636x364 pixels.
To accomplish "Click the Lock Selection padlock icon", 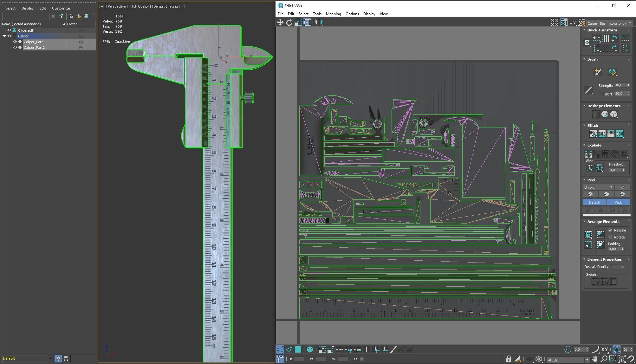I will (x=509, y=359).
